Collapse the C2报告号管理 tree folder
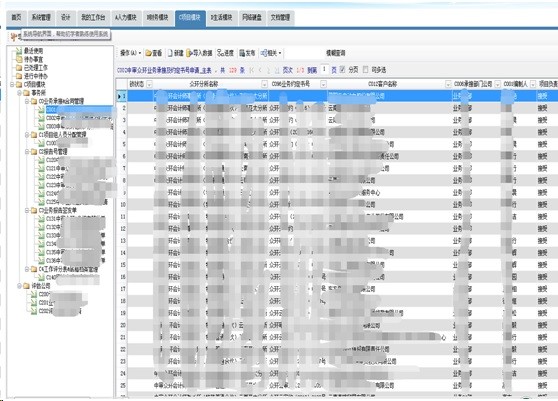The width and height of the screenshot is (558, 401). click(27, 152)
